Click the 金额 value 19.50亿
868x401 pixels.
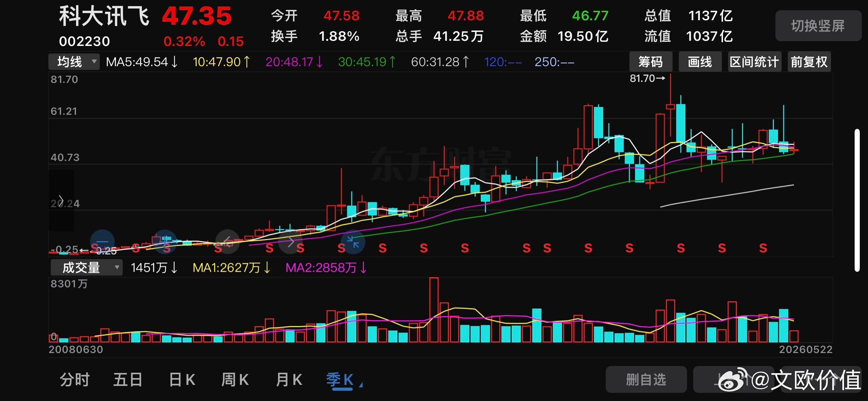coord(583,36)
